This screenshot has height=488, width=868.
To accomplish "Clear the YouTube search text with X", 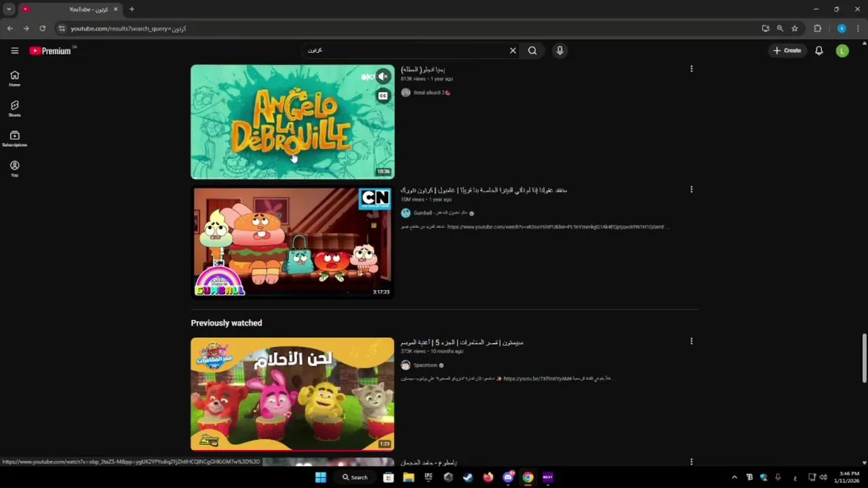I will tap(513, 50).
